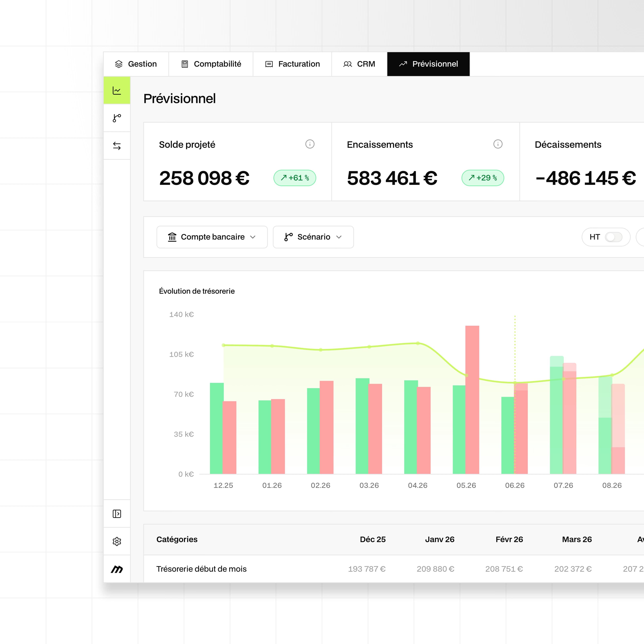Click the -486 145 € décaissements value
This screenshot has width=644, height=644.
(x=586, y=178)
